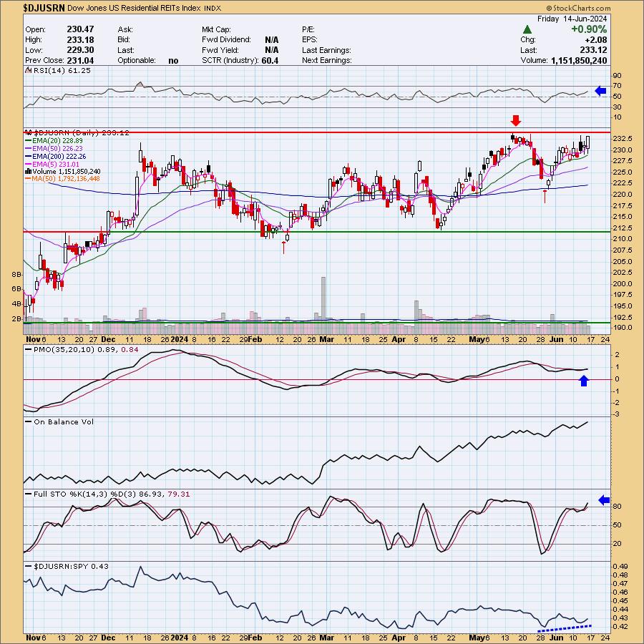
Task: Select the Prev Close value 231.04
Action: pyautogui.click(x=80, y=60)
